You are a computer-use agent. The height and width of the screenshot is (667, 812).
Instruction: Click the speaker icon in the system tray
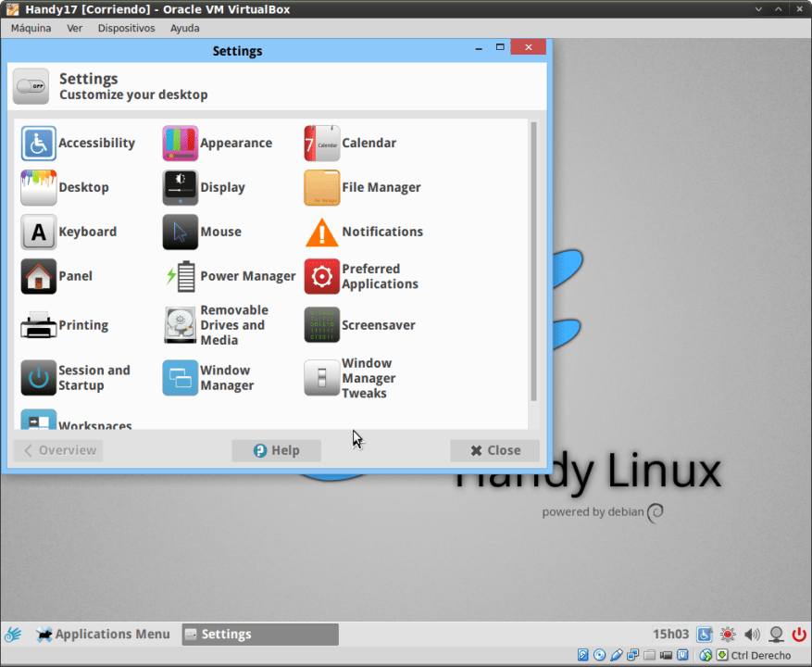752,634
